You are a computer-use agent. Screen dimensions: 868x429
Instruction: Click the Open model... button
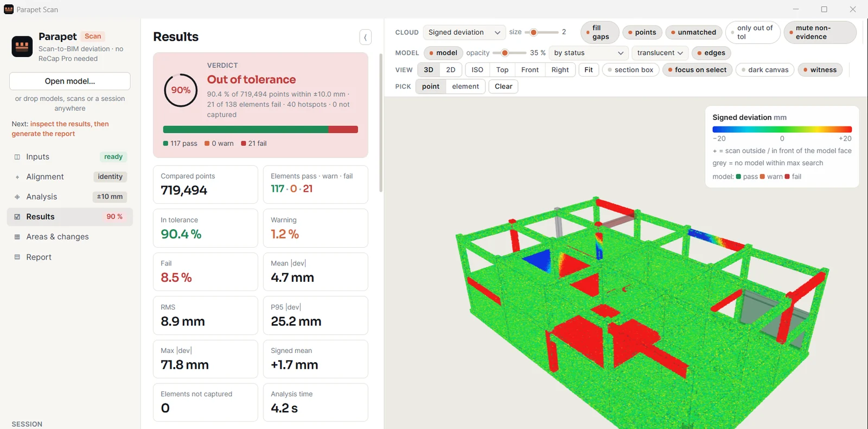point(70,81)
